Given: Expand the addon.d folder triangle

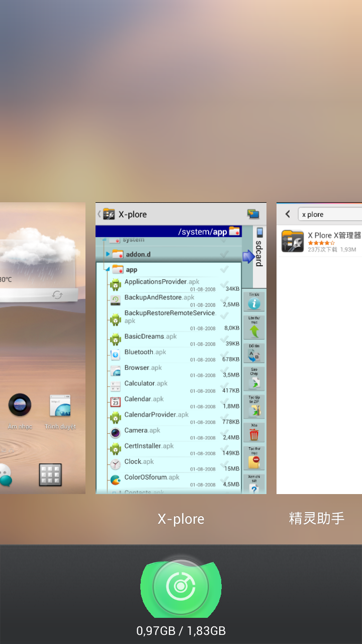Looking at the screenshot, I should click(x=108, y=254).
